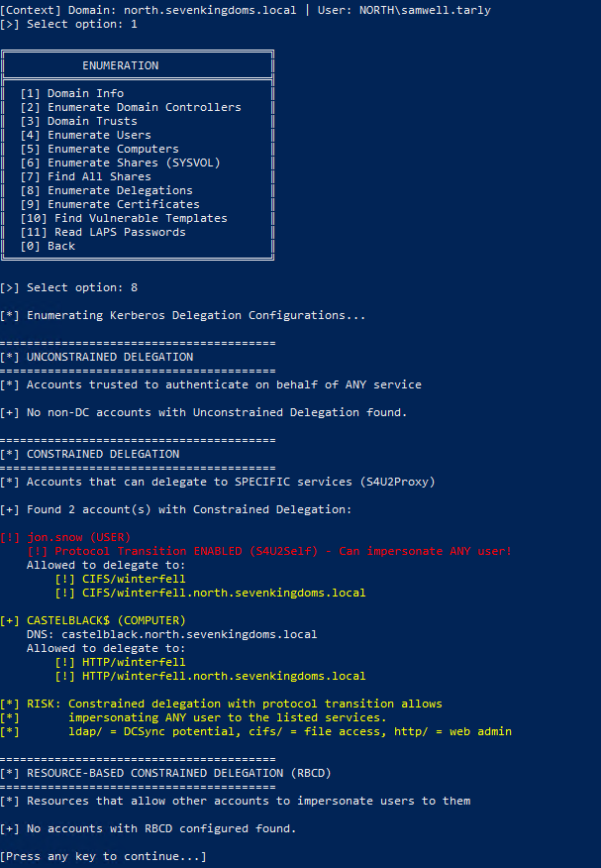Click the Domain Trusts menu entry

pyautogui.click(x=78, y=121)
